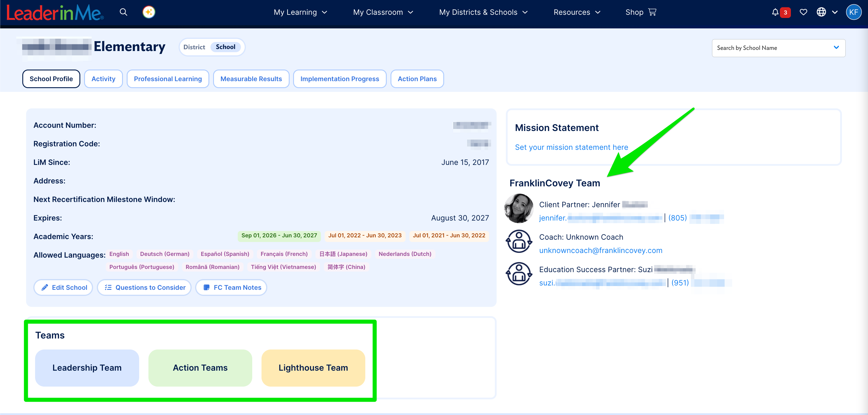Click the Español (Spanish) language tag
This screenshot has height=415, width=868.
225,254
